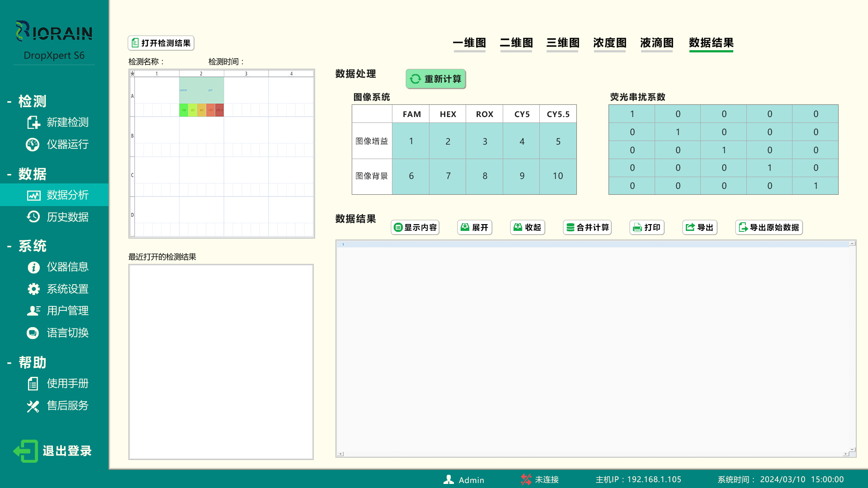Click 打开检测结果 to open results
This screenshot has width=868, height=488.
160,42
